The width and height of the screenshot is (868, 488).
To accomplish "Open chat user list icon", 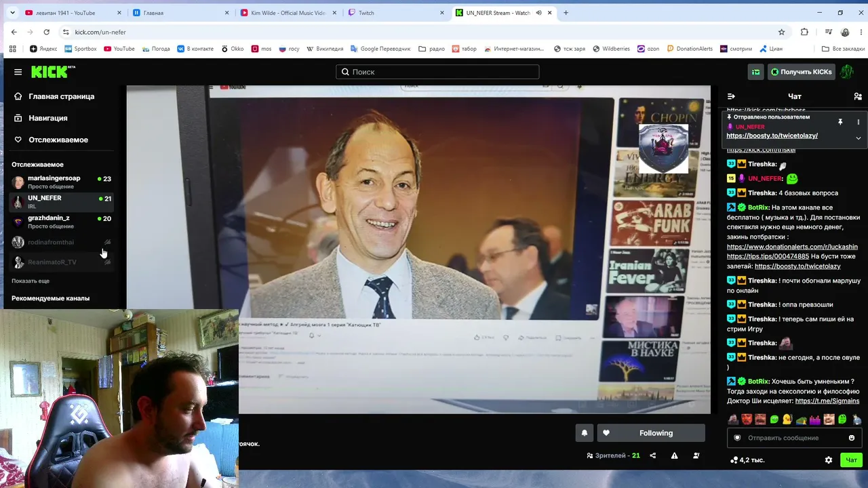I will (858, 96).
